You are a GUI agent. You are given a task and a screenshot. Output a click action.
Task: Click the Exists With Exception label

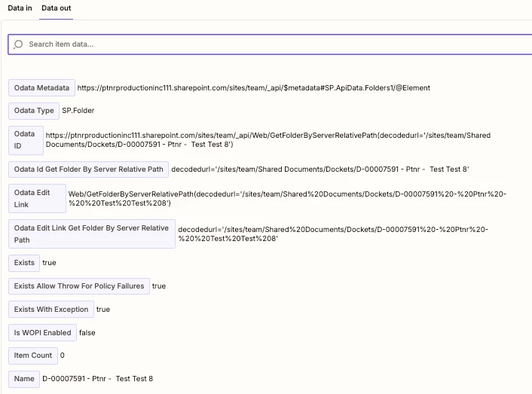pos(51,309)
